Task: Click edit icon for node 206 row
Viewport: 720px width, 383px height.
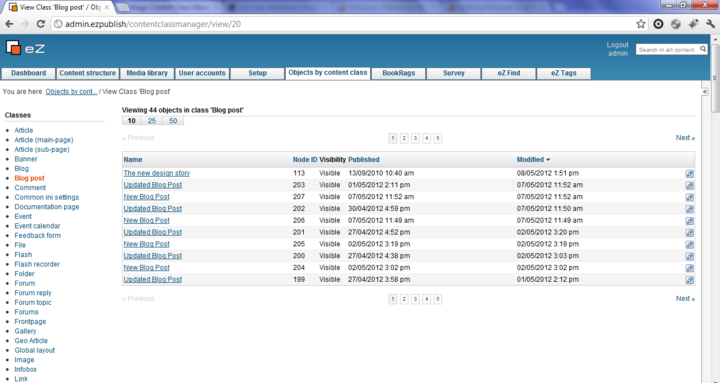Action: 689,221
